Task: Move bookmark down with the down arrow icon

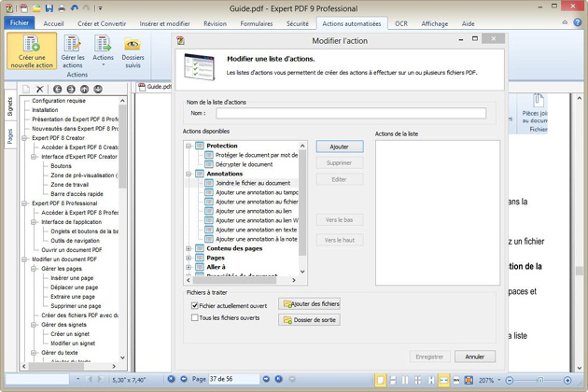Action: click(x=98, y=89)
